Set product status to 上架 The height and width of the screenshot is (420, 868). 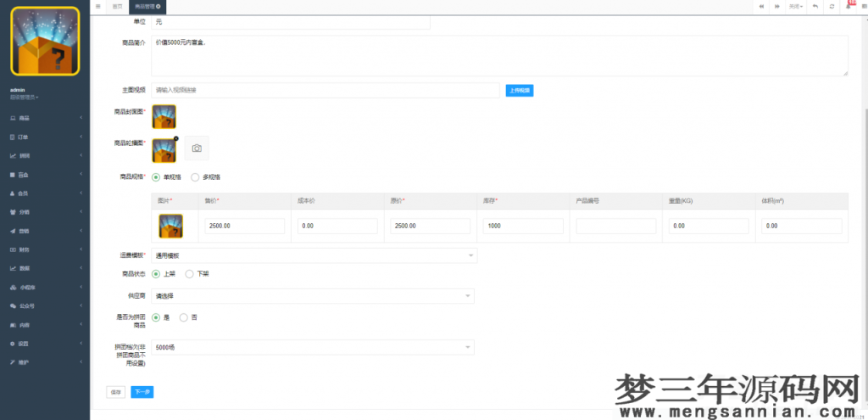tap(156, 274)
